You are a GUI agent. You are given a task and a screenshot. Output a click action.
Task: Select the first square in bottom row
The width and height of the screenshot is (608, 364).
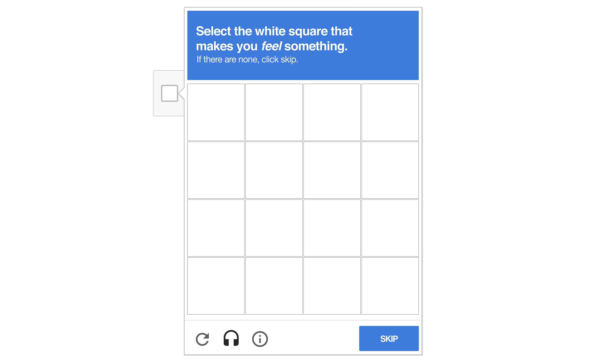point(216,286)
